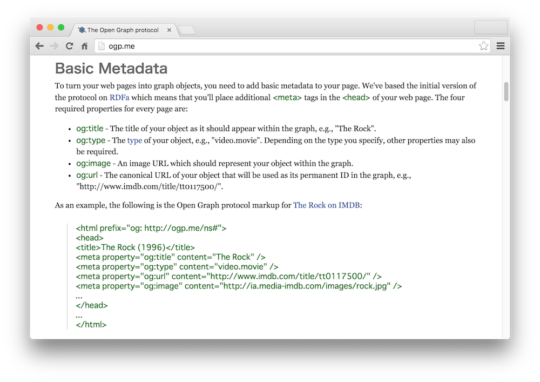Click the <title>The Rock (1996)</title> line
Image resolution: width=540 pixels, height=382 pixels.
pos(135,247)
